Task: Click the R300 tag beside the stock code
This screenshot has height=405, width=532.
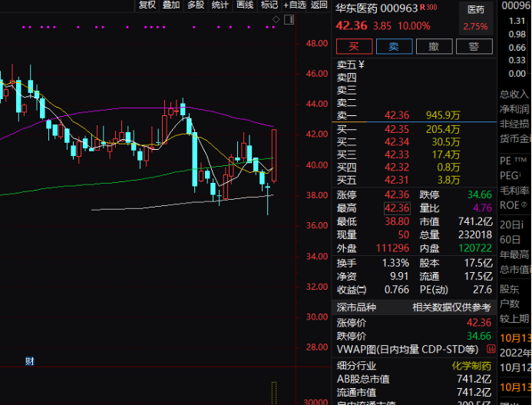Action: coord(428,7)
